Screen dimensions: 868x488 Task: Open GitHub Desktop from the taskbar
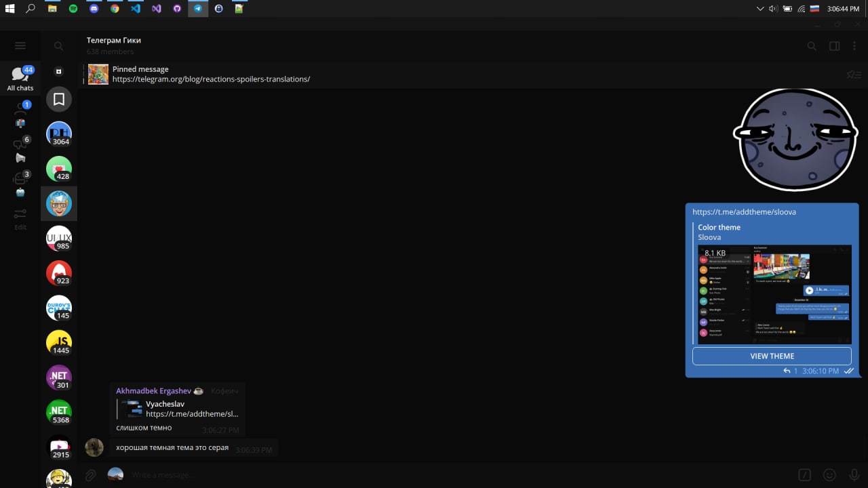click(177, 9)
